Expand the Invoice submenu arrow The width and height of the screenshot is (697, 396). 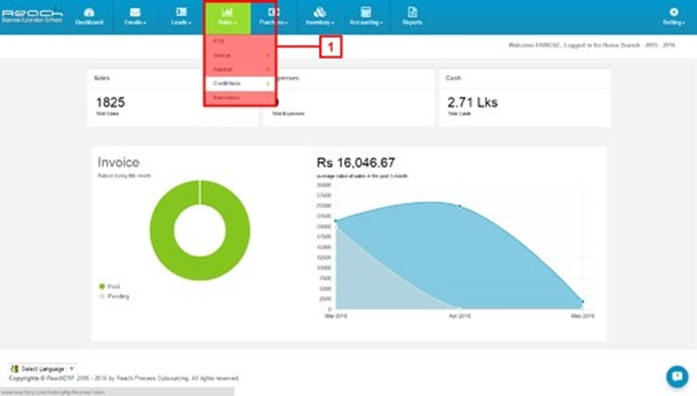tap(268, 56)
